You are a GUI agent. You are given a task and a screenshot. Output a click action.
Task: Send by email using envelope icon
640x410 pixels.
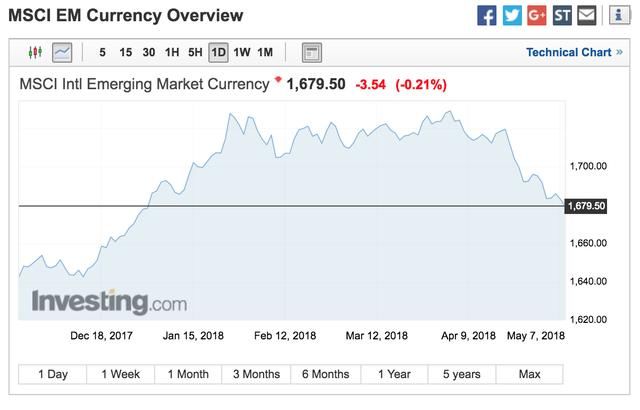click(x=587, y=15)
